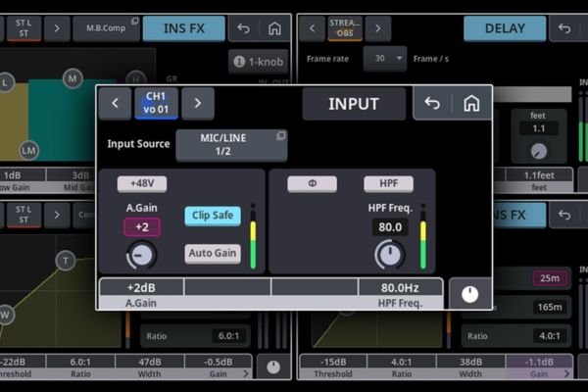Open the M.B.Comp effect selector
The height and width of the screenshot is (392, 588).
[x=106, y=28]
